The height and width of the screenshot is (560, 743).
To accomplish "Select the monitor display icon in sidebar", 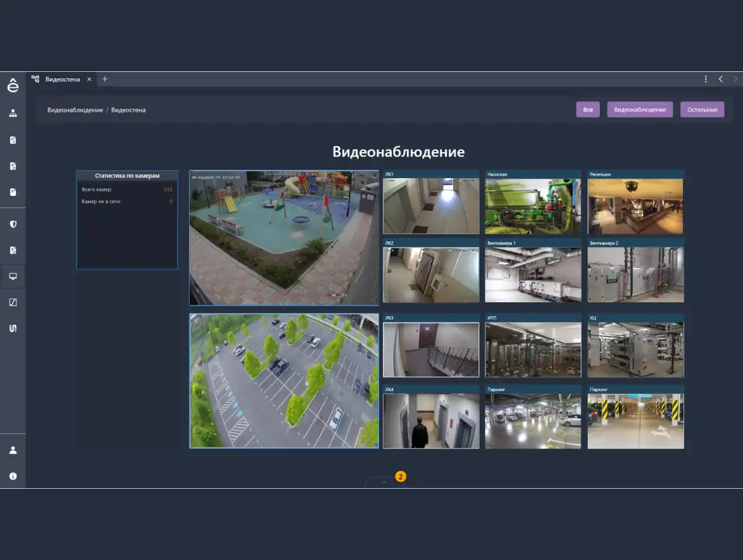I will 13,277.
